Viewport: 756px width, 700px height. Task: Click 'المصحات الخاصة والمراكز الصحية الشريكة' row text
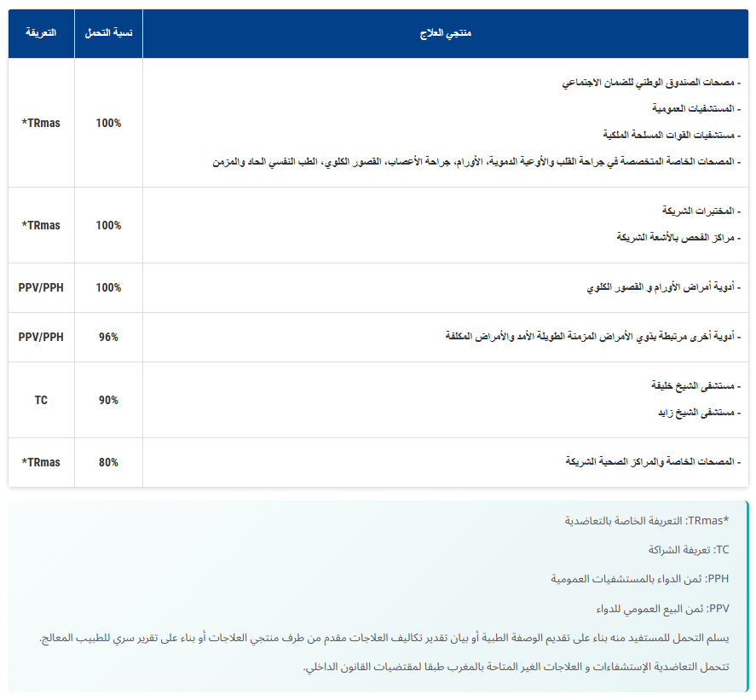pos(652,462)
